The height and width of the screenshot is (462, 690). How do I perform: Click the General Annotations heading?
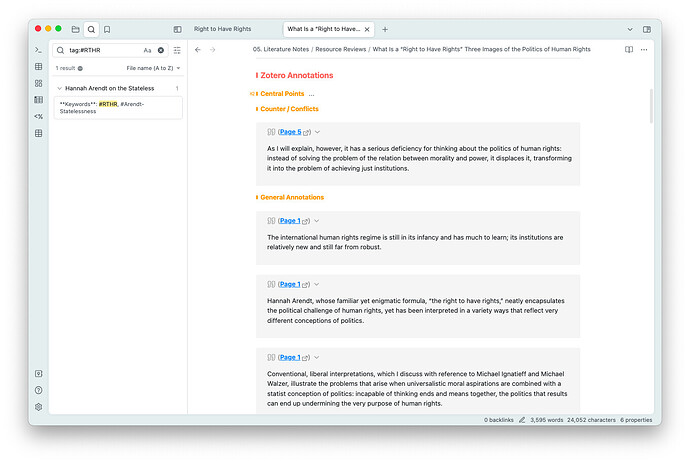[292, 198]
